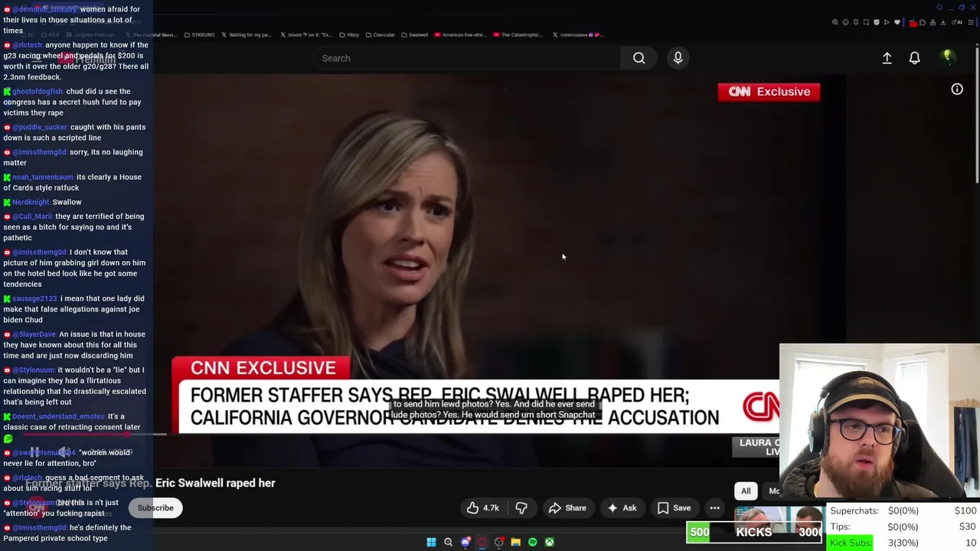Expand Vitaly bookmark folder

coord(349,34)
